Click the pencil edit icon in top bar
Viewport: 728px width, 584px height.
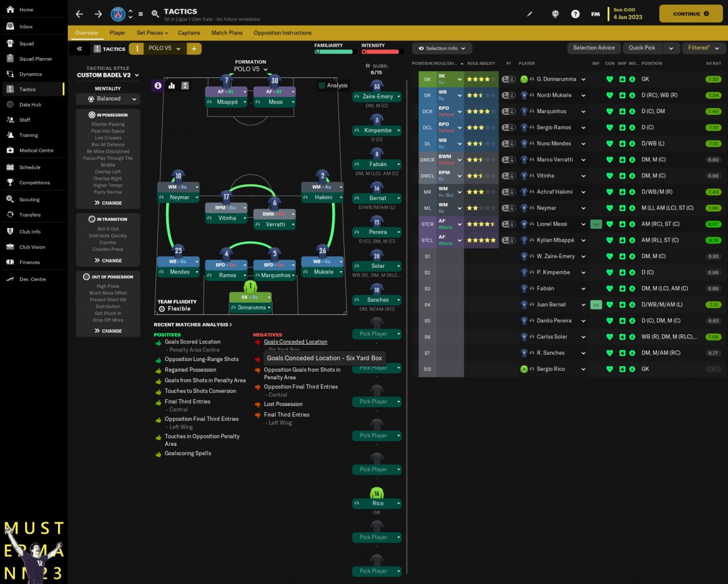(x=530, y=14)
